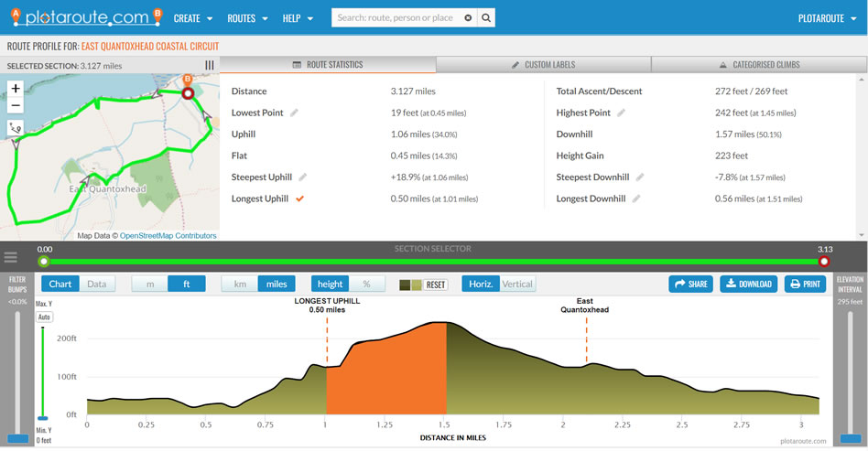
Task: Switch to Chart view
Action: [x=60, y=284]
